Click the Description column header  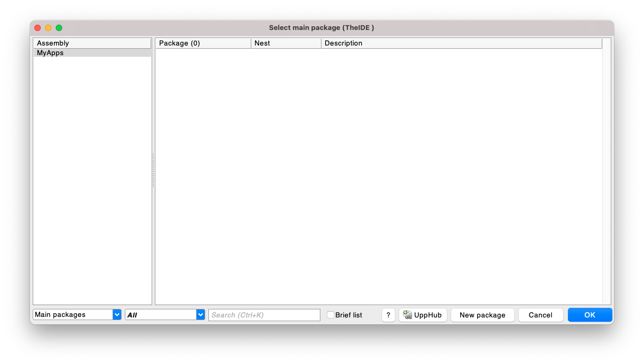(x=461, y=43)
